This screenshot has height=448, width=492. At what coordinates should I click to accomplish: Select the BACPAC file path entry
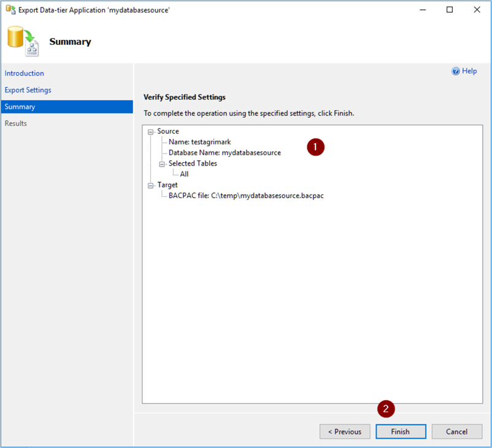245,196
